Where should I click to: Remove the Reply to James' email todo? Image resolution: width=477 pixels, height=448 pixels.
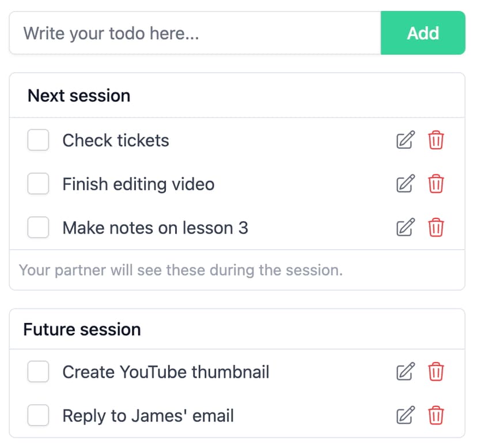[x=436, y=415]
